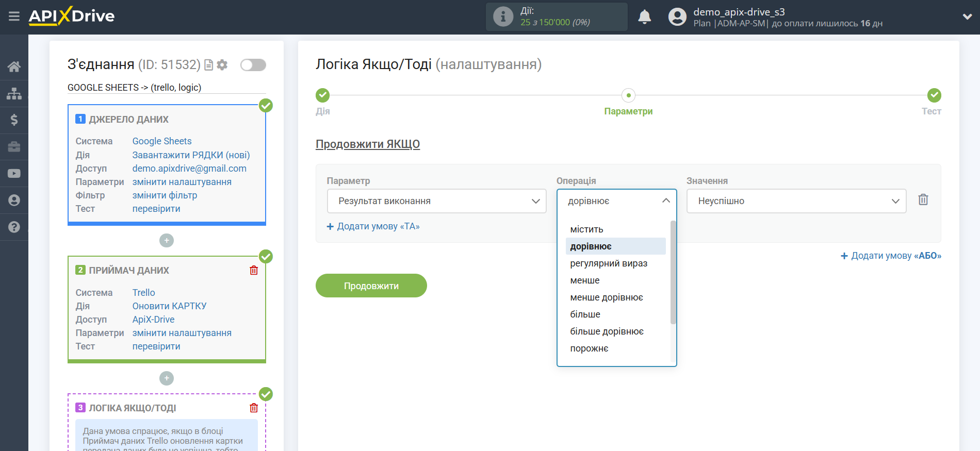Screen dimensions: 980x451
Task: Click перевірити in Data Source block
Action: pyautogui.click(x=156, y=209)
